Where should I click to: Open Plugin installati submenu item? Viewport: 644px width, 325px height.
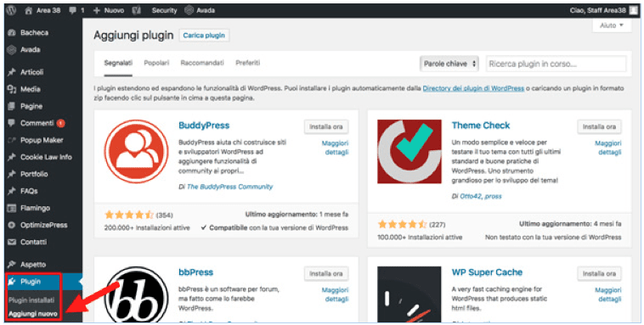tap(31, 300)
